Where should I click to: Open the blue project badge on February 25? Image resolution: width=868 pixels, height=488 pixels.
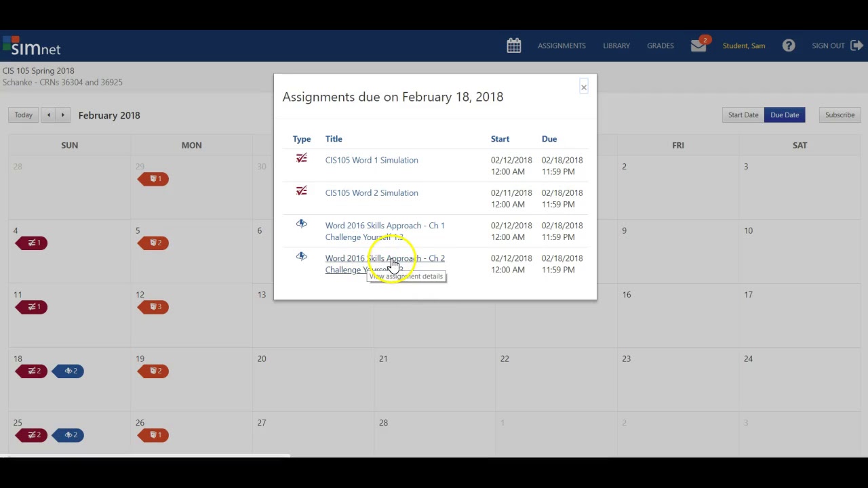[x=68, y=434]
